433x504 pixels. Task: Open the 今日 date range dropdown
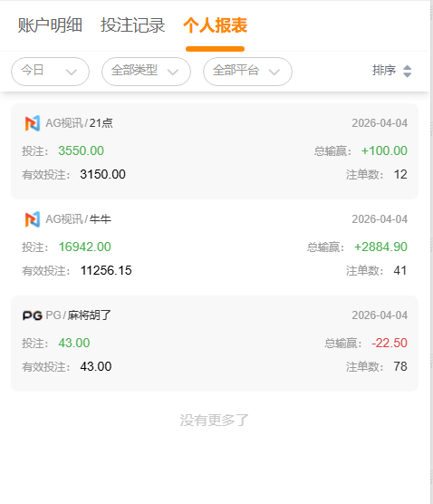[x=50, y=72]
